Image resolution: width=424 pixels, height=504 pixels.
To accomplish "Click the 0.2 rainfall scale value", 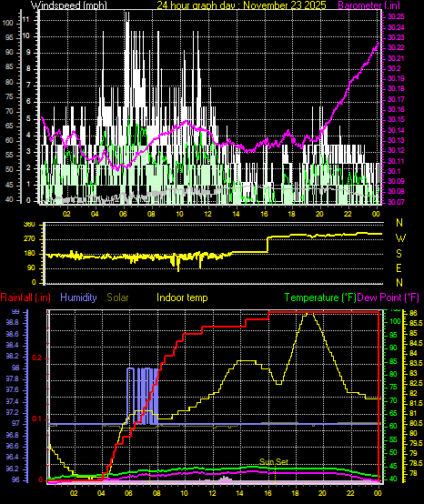I will (37, 358).
